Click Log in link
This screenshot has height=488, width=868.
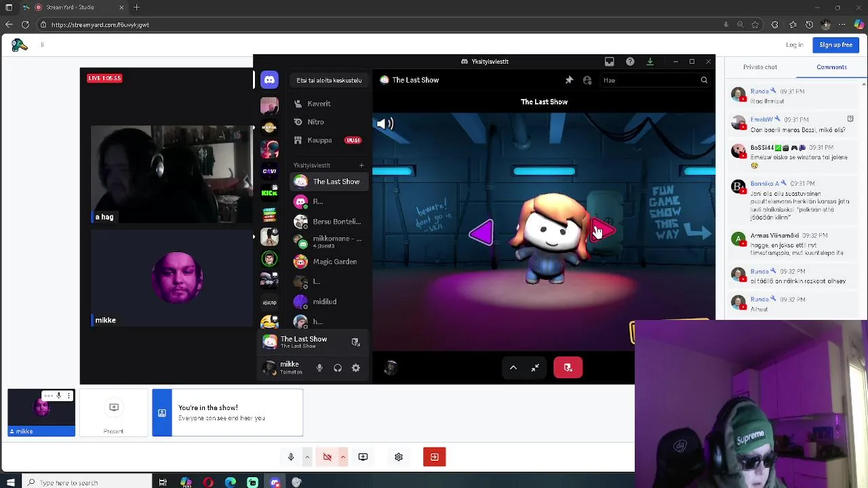(795, 45)
